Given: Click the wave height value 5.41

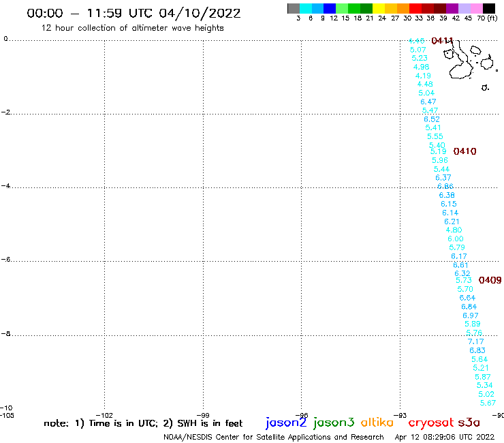Looking at the screenshot, I should point(433,127).
